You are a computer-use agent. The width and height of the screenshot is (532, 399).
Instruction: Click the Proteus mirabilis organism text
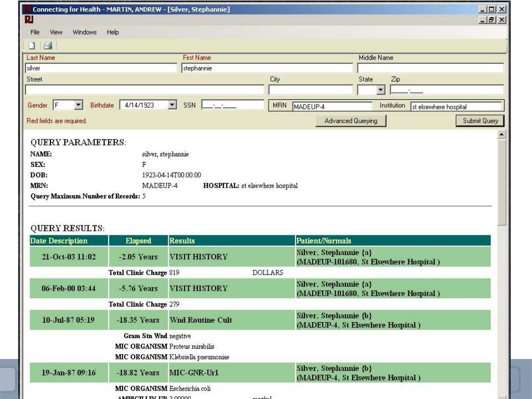point(192,347)
